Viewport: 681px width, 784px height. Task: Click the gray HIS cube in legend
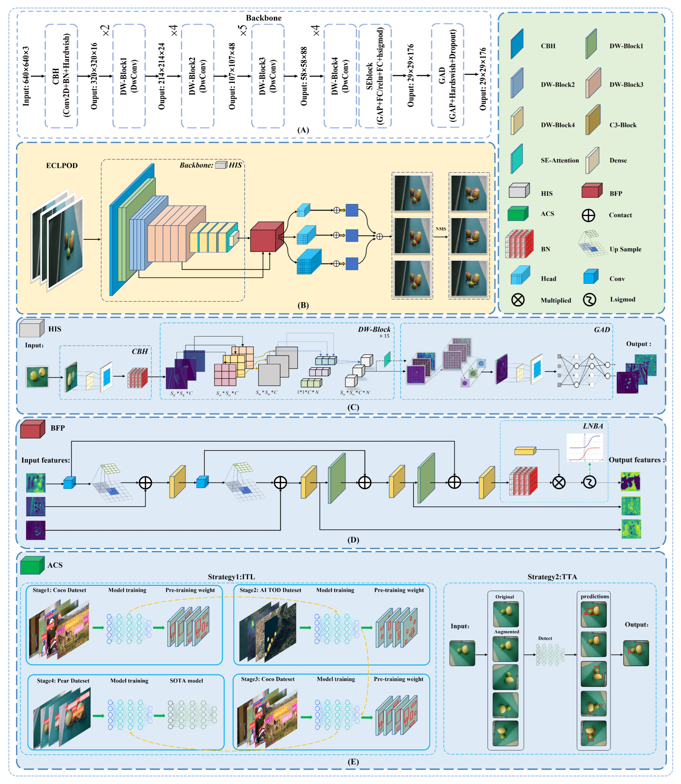(x=519, y=190)
